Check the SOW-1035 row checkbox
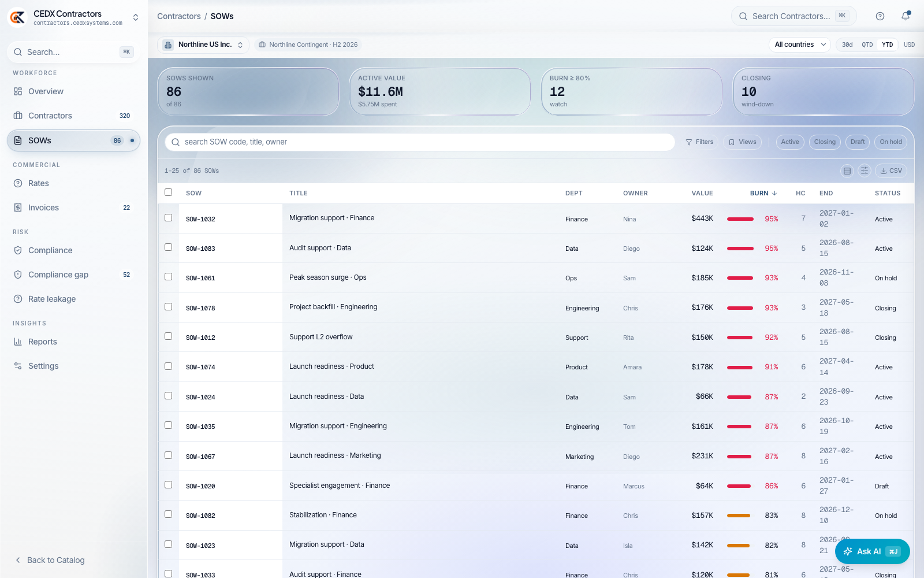Viewport: 924px width, 578px height. click(x=169, y=425)
